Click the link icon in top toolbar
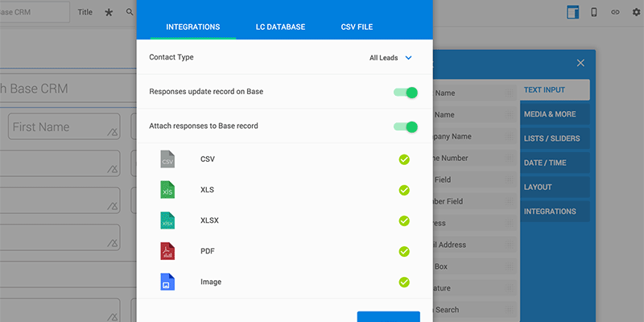This screenshot has width=644, height=322. 615,12
